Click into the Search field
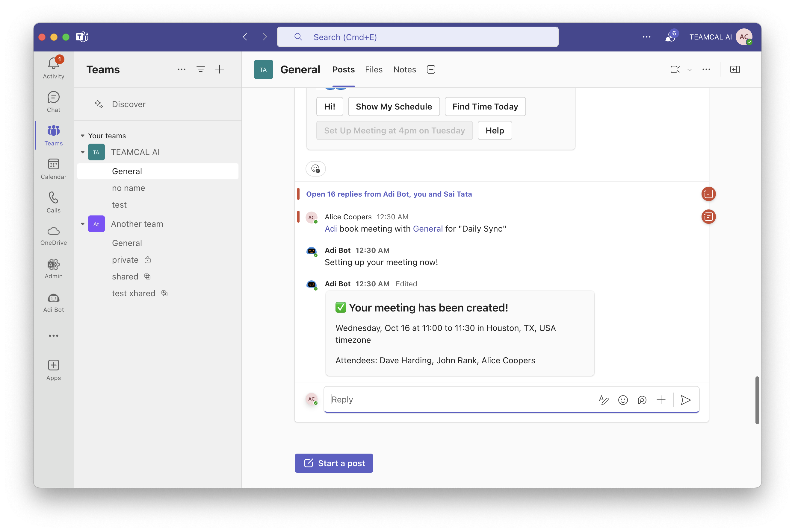Image resolution: width=795 pixels, height=532 pixels. click(x=418, y=37)
